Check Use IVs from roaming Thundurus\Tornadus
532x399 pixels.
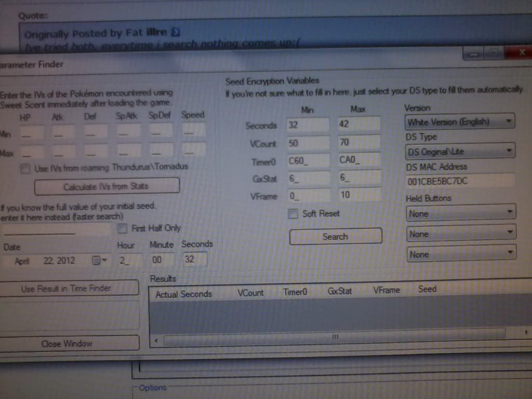[24, 168]
